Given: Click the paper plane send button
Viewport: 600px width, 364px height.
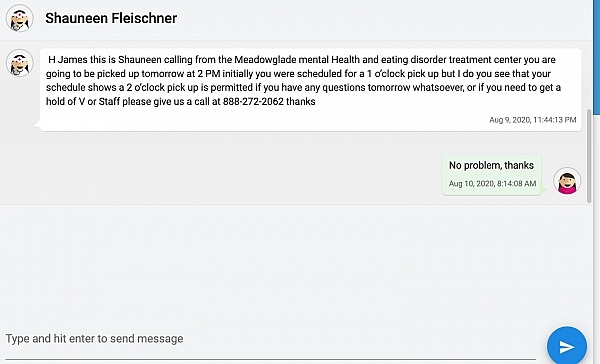Looking at the screenshot, I should click(567, 346).
